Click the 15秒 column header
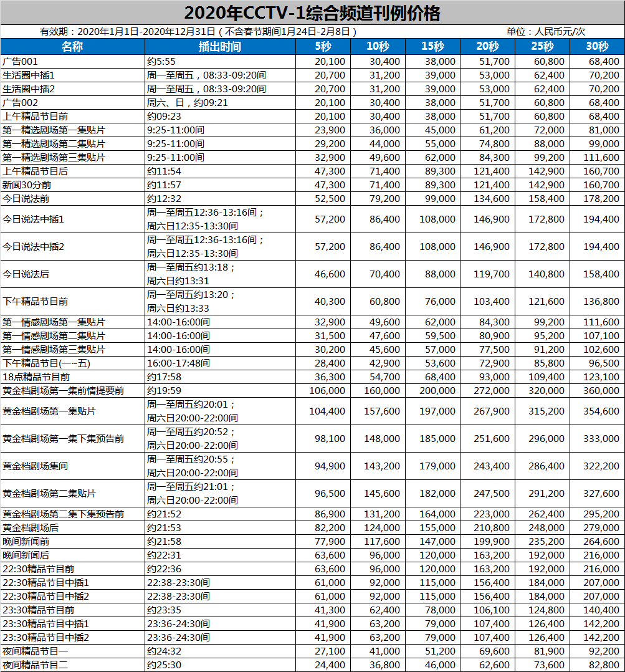 point(432,47)
